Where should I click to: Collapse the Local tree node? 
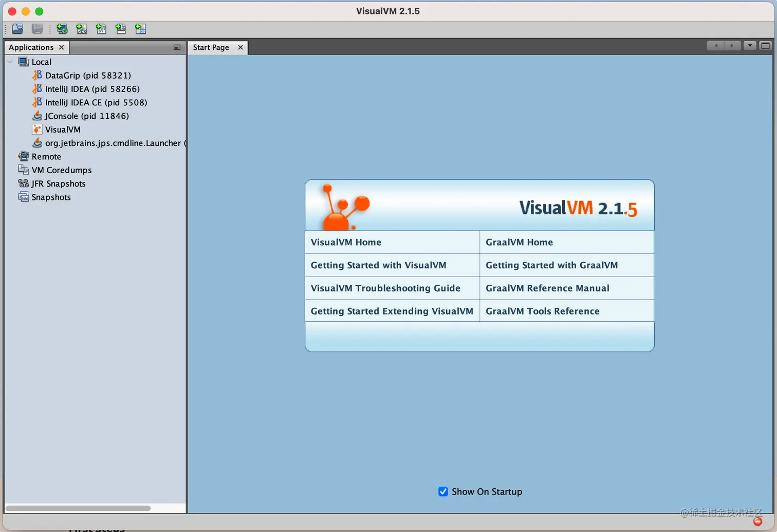click(x=10, y=62)
